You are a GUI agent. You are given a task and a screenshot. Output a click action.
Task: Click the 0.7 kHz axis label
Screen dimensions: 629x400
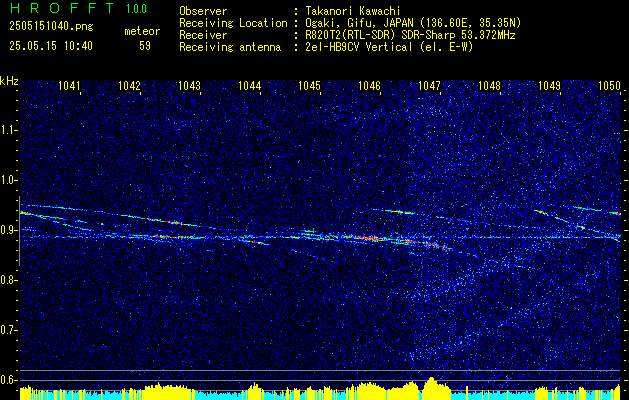coord(8,330)
